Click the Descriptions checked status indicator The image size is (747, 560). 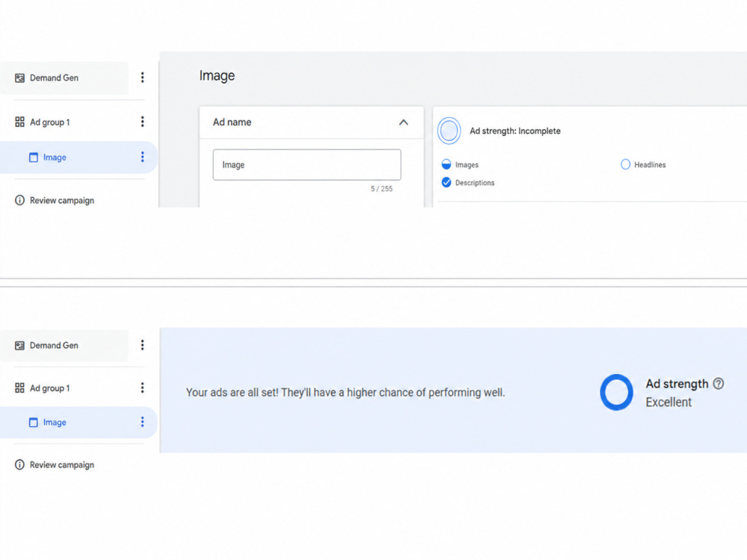coord(447,182)
